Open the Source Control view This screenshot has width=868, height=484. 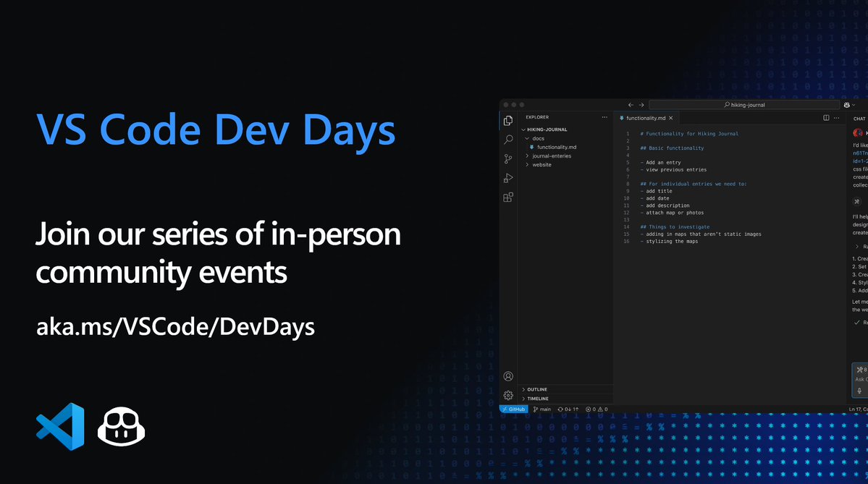508,159
